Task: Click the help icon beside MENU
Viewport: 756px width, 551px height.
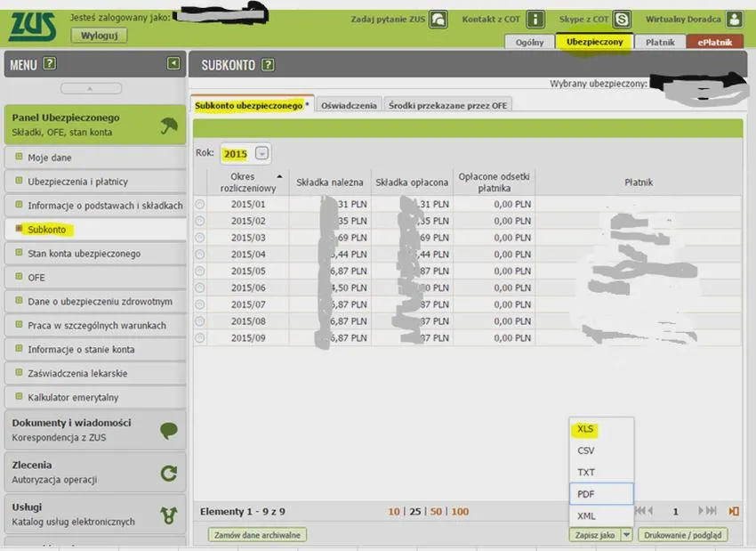Action: [50, 63]
